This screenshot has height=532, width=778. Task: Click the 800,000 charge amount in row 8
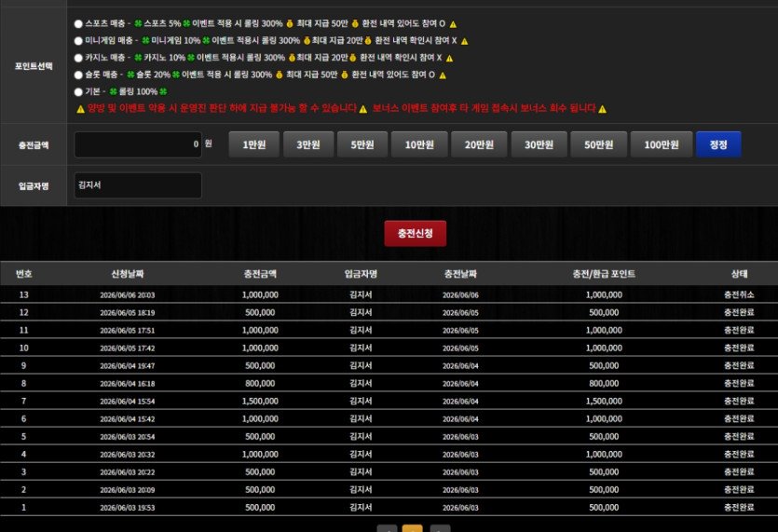(x=260, y=384)
